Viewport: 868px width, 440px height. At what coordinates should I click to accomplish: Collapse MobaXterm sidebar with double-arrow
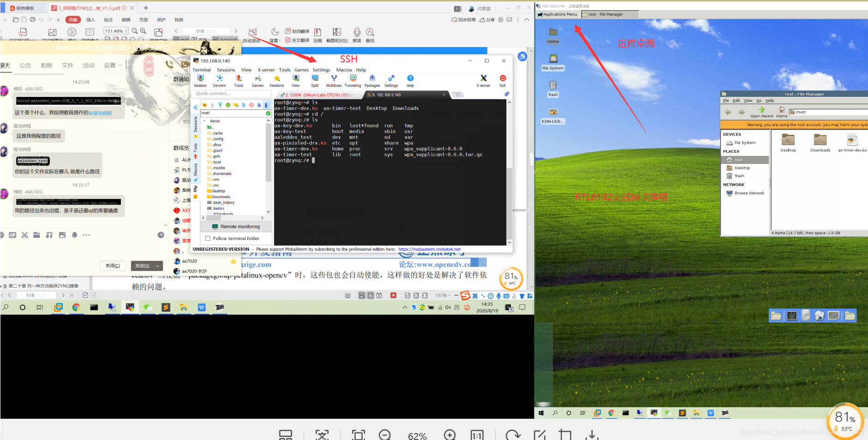click(196, 107)
